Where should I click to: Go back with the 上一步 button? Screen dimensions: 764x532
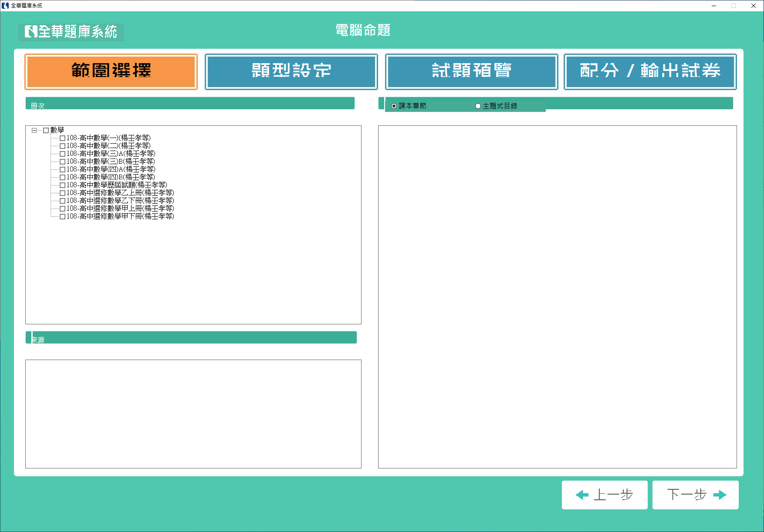[605, 495]
